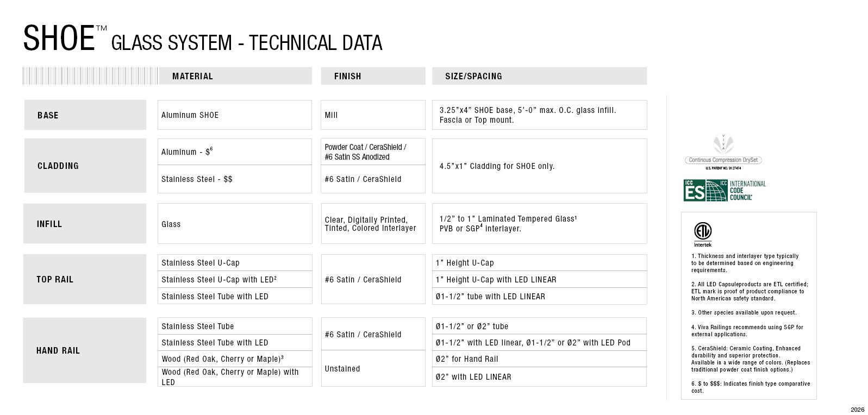Click the International Code Council text logo

[x=747, y=191]
